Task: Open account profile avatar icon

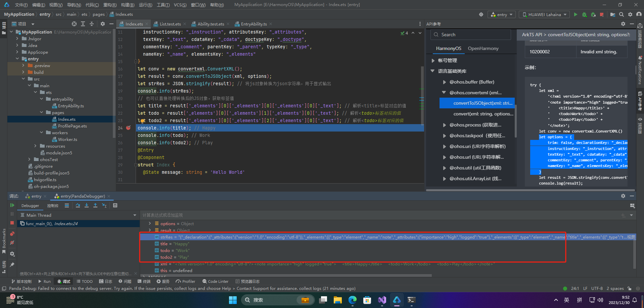Action: pos(639,14)
